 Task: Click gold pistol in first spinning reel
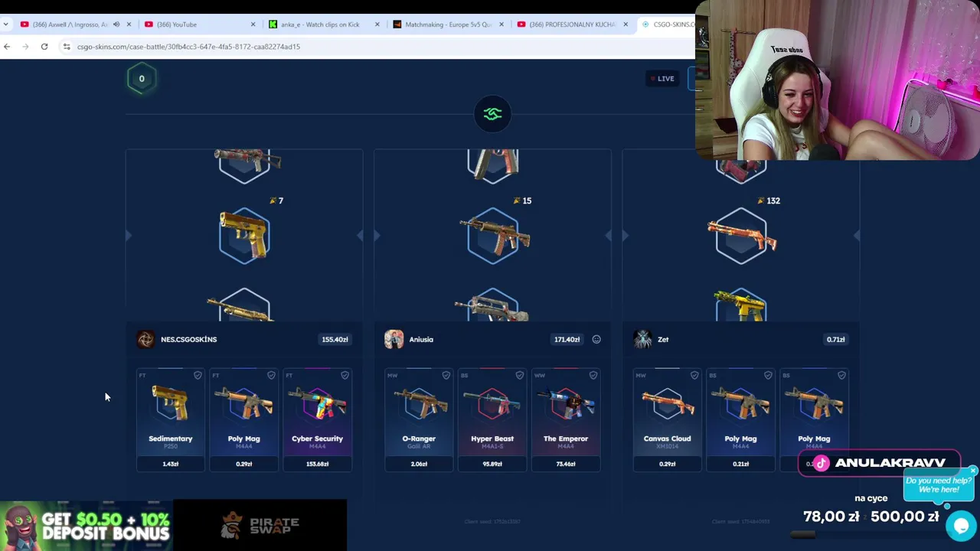pyautogui.click(x=244, y=236)
